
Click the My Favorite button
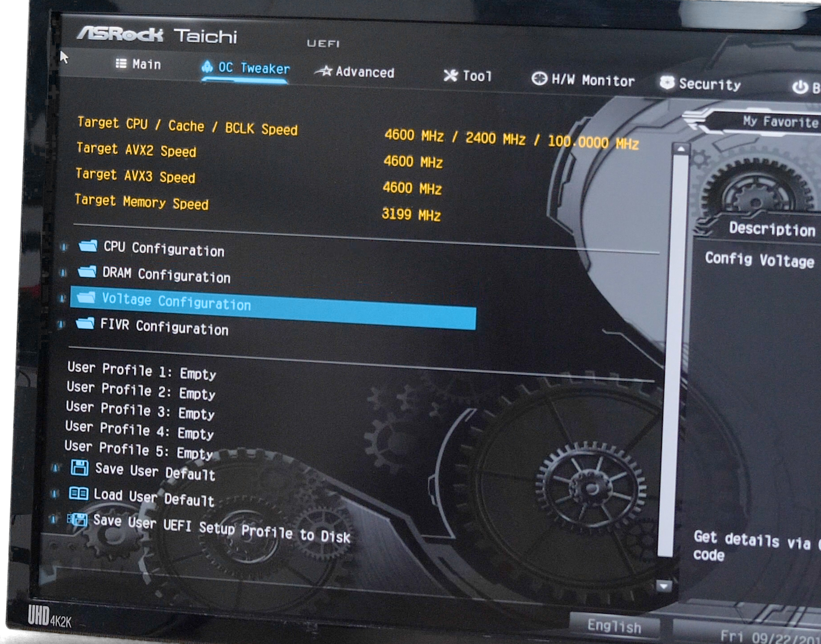780,122
